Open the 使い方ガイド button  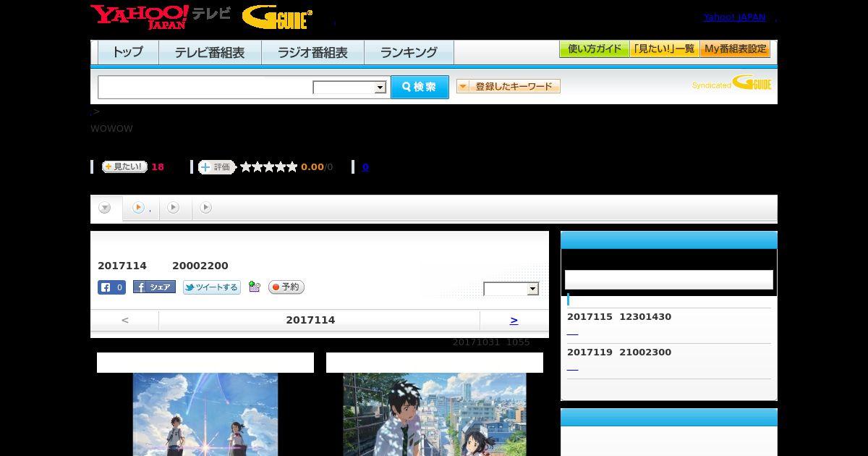click(594, 49)
